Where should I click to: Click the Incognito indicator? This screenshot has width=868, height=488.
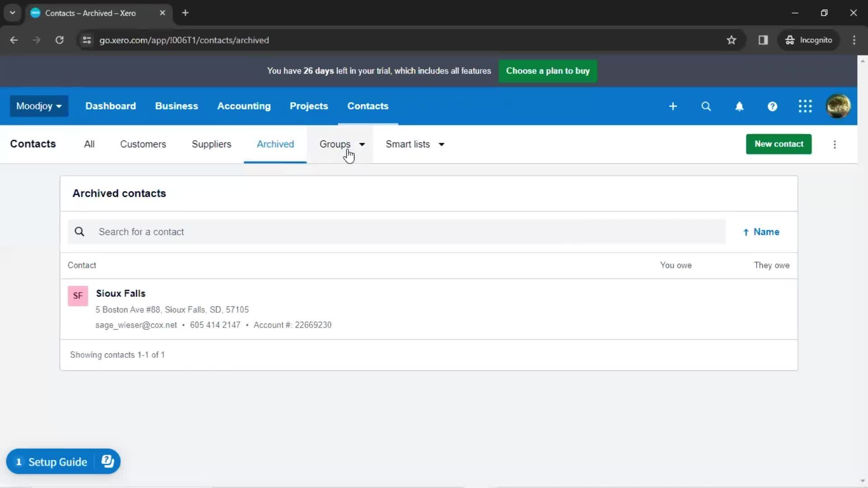pyautogui.click(x=809, y=40)
